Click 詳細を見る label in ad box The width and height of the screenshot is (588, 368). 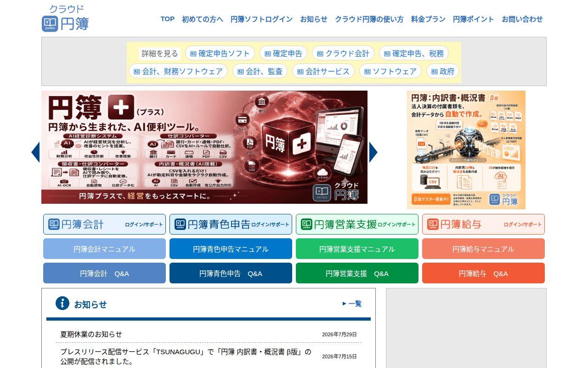click(x=159, y=53)
